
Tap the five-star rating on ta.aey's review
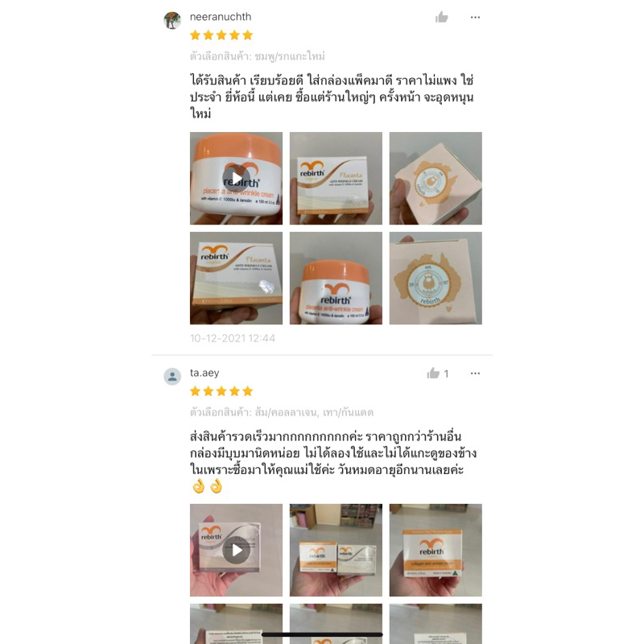click(221, 391)
